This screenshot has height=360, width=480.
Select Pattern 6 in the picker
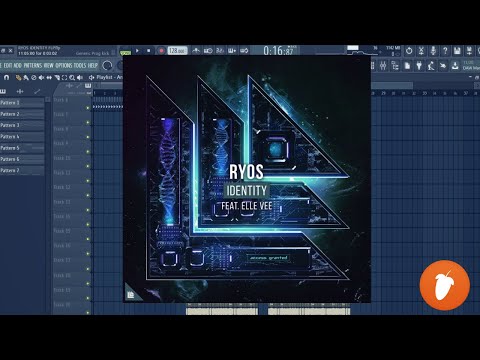pos(22,159)
